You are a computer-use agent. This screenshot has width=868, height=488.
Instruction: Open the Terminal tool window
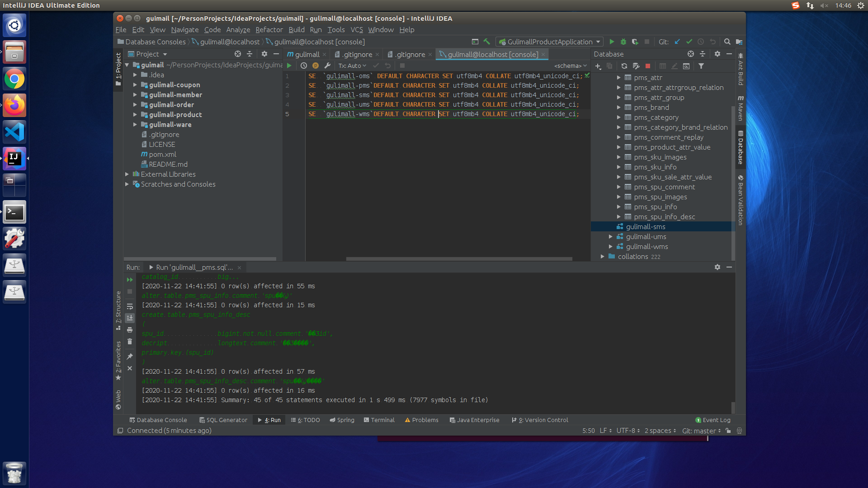[379, 420]
